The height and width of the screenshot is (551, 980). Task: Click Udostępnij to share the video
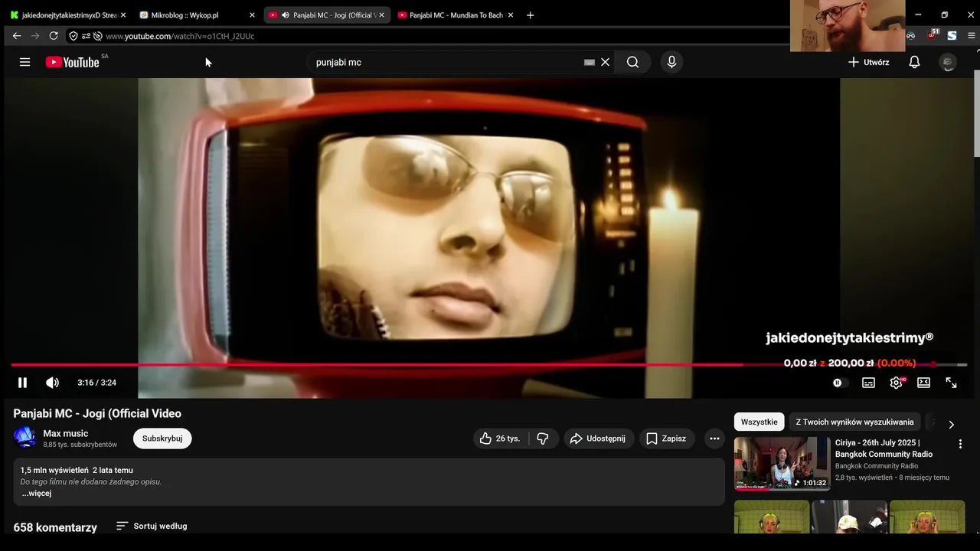[598, 439]
